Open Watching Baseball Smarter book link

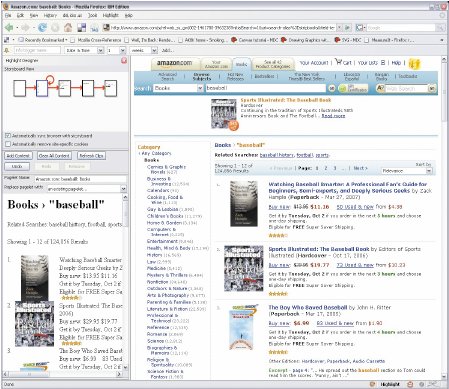point(347,187)
